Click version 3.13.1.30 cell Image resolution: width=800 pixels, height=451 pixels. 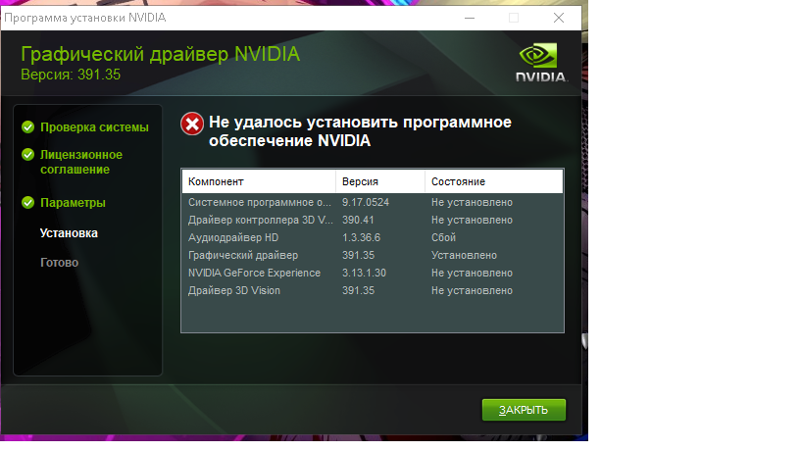(364, 273)
